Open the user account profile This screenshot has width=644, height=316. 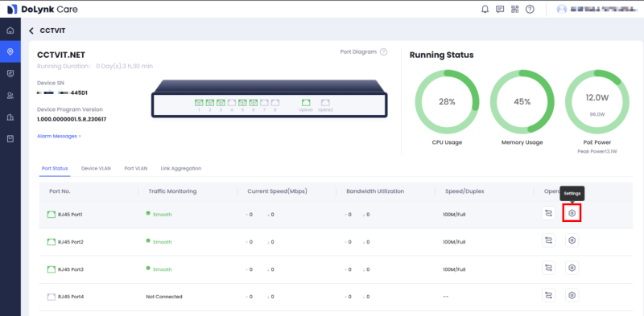[x=595, y=9]
